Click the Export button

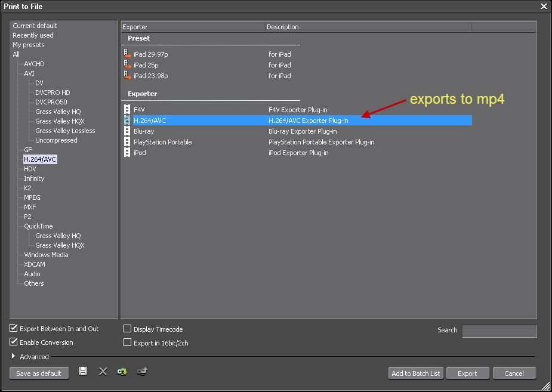pos(467,374)
